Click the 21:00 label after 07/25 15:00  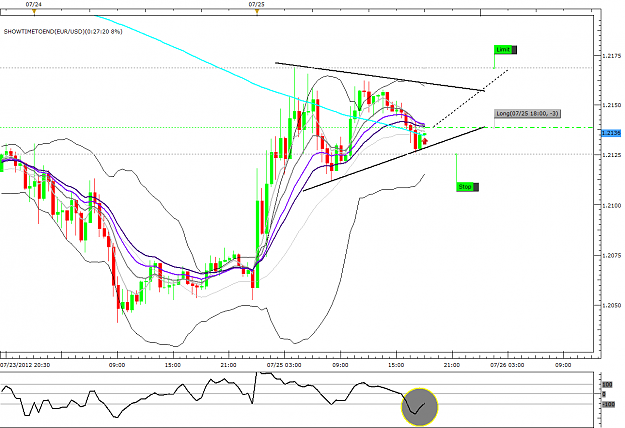(x=452, y=365)
